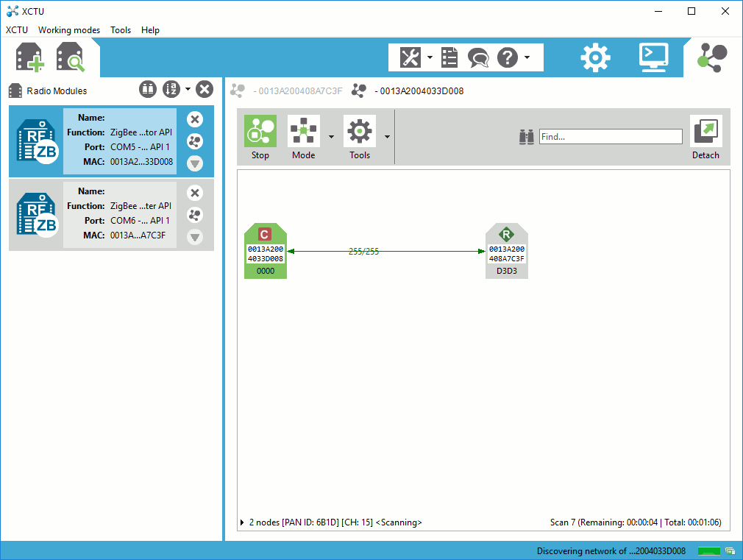Expand the help dropdown arrow

coord(527,57)
